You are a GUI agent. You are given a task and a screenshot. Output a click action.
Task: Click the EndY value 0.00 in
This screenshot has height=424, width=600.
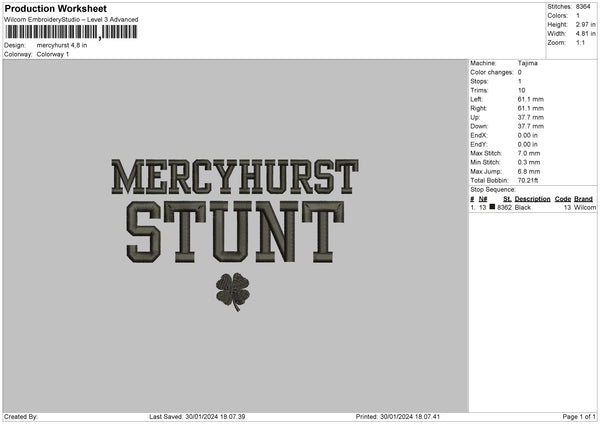[528, 145]
